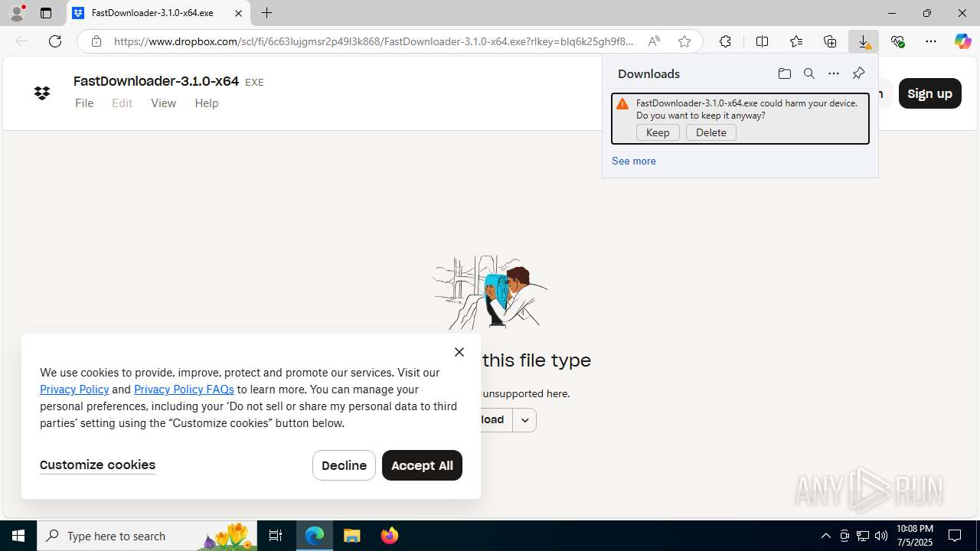Image resolution: width=980 pixels, height=551 pixels.
Task: Select the Edge taskbar icon
Action: pyautogui.click(x=315, y=536)
